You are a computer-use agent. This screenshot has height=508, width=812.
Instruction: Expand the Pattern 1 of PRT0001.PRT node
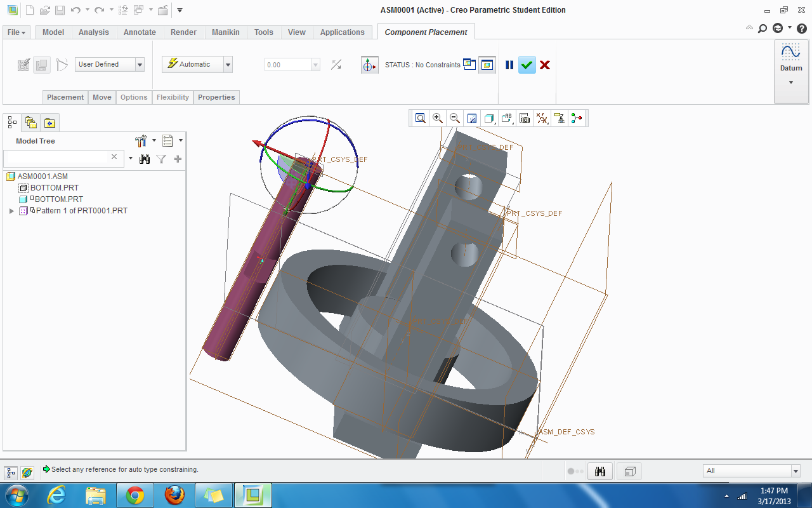(x=11, y=211)
